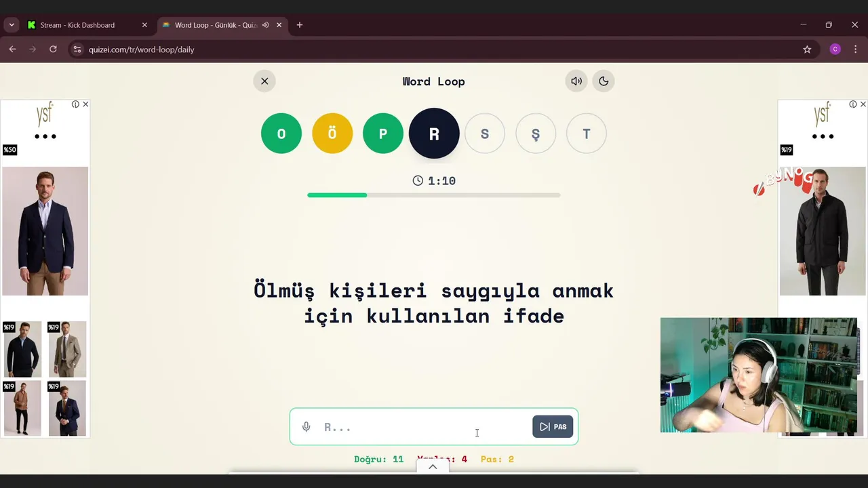The width and height of the screenshot is (868, 488).
Task: Close the Kick Dashboard tab
Action: click(x=144, y=25)
